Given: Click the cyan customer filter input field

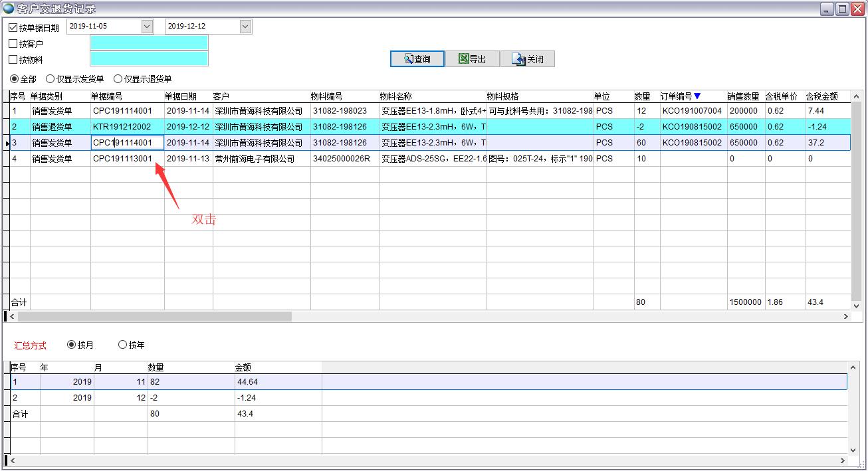Looking at the screenshot, I should coord(149,43).
